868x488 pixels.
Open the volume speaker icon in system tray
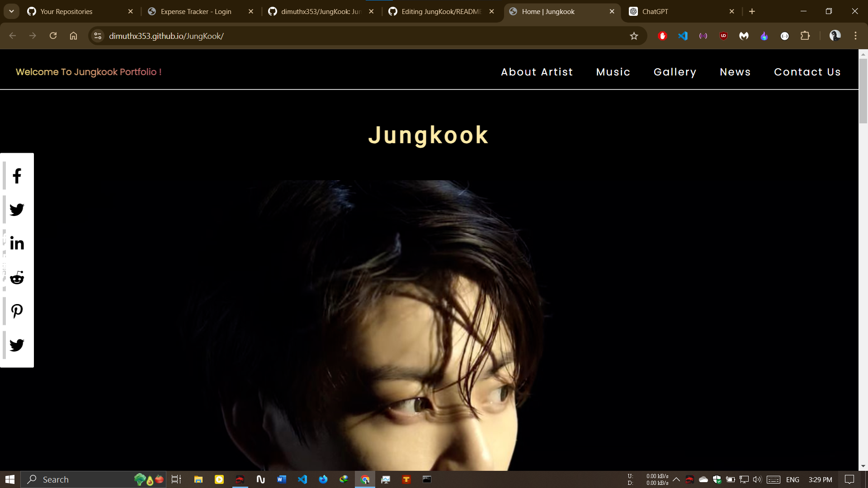756,479
